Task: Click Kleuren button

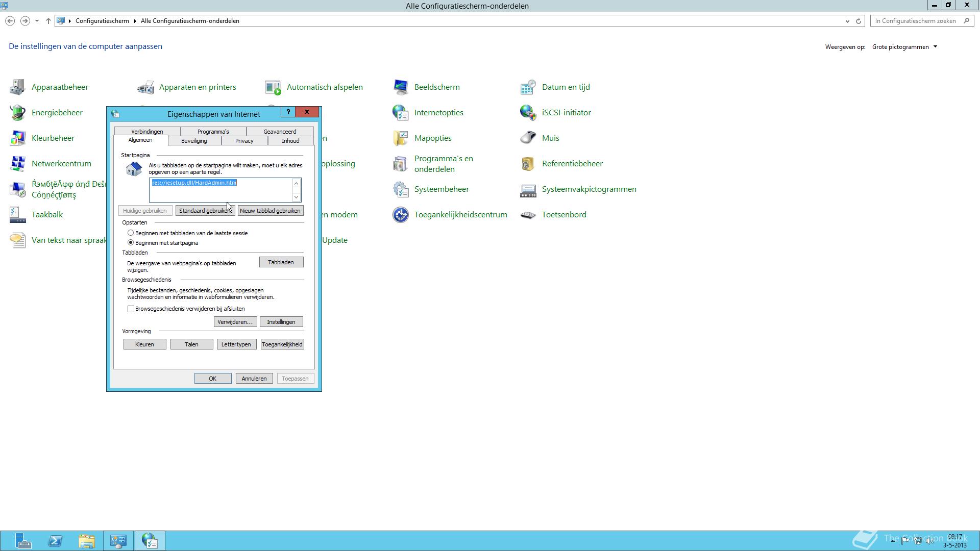Action: point(144,344)
